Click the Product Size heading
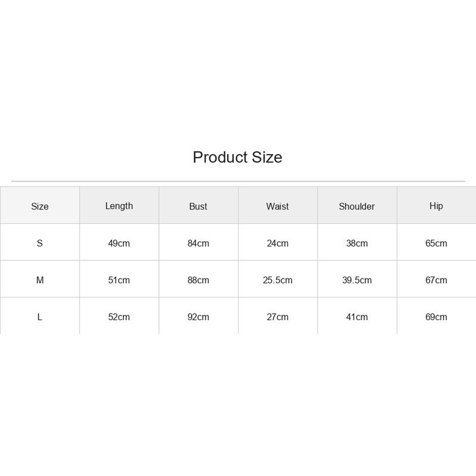Screen dimensions: 476x476 [237, 157]
